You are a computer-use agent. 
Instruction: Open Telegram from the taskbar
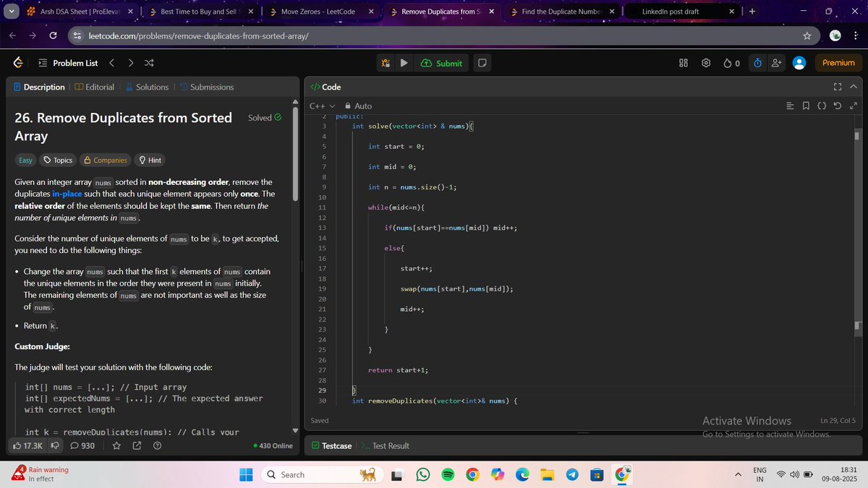click(572, 475)
